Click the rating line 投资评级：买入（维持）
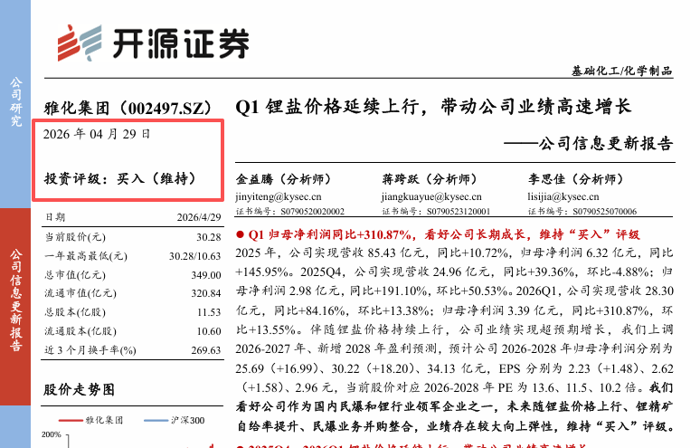The width and height of the screenshot is (700, 448). tap(120, 178)
